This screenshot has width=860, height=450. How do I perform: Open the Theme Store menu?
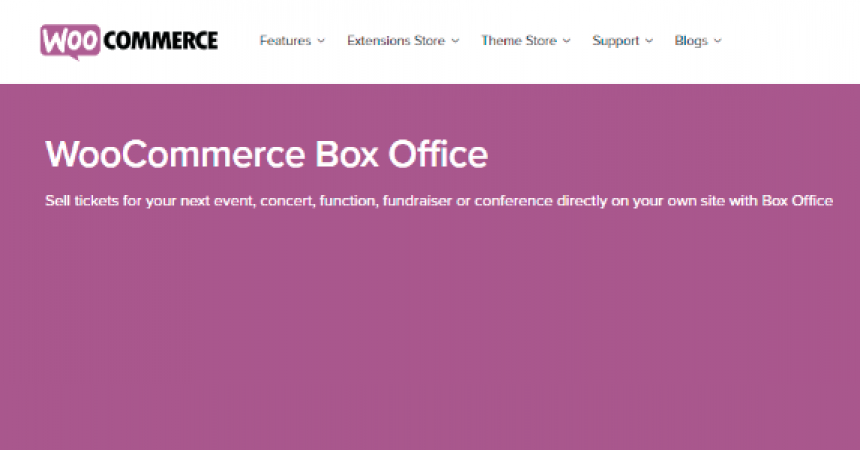click(519, 41)
